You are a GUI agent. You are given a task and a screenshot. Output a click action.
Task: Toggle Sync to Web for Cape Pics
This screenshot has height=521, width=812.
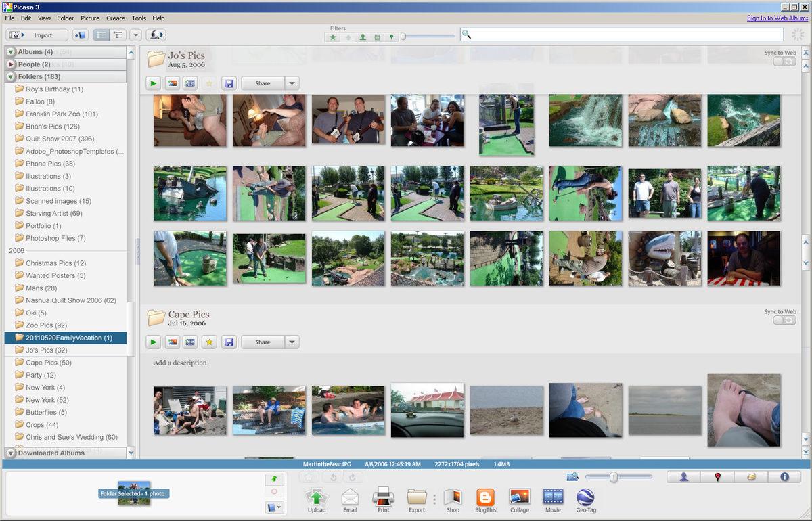click(x=785, y=320)
